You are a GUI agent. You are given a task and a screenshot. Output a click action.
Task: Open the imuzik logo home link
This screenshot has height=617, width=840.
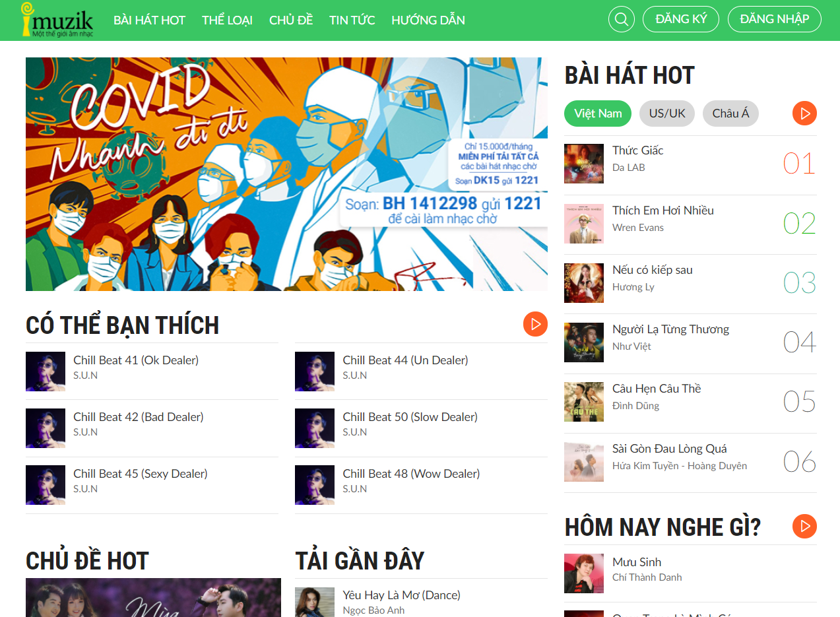click(57, 19)
